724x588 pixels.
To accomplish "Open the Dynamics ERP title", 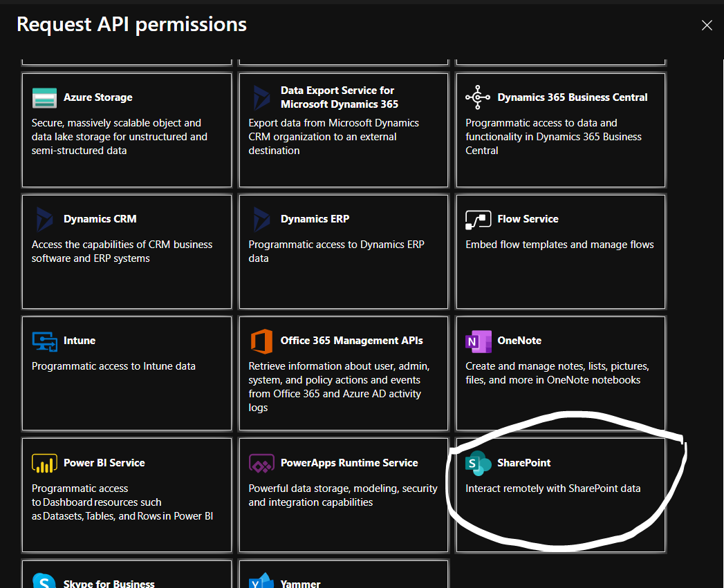I will (x=315, y=219).
